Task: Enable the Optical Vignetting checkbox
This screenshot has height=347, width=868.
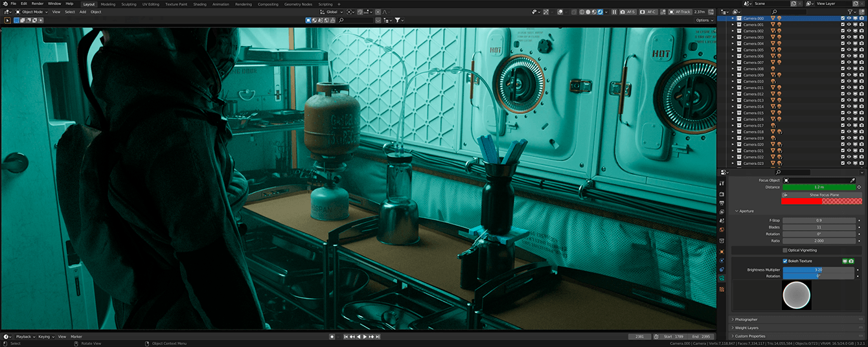Action: 785,250
